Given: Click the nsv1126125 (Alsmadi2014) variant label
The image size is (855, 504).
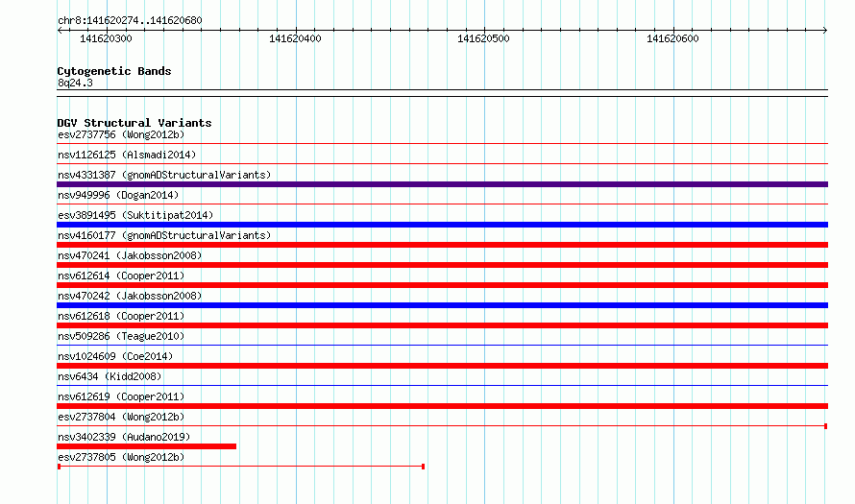Looking at the screenshot, I should (127, 155).
